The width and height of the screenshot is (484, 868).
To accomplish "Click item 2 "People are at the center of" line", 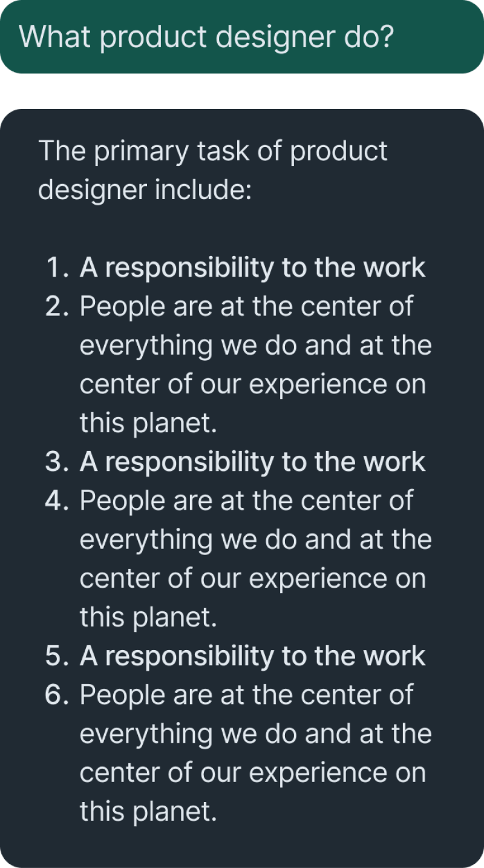I will pyautogui.click(x=246, y=307).
